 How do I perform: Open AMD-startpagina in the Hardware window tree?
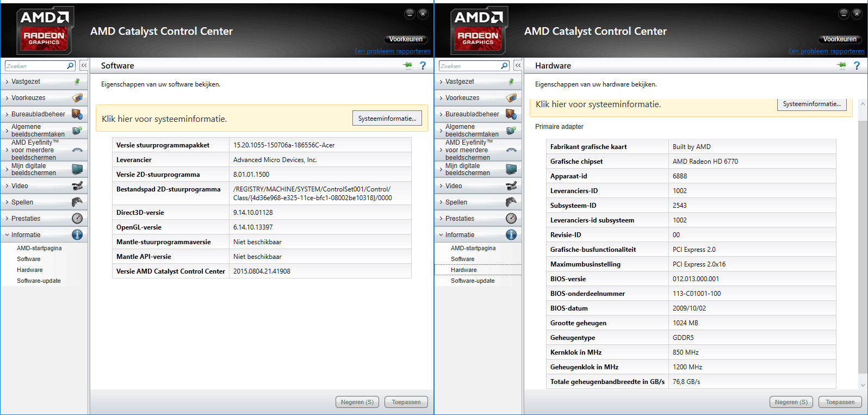click(473, 248)
